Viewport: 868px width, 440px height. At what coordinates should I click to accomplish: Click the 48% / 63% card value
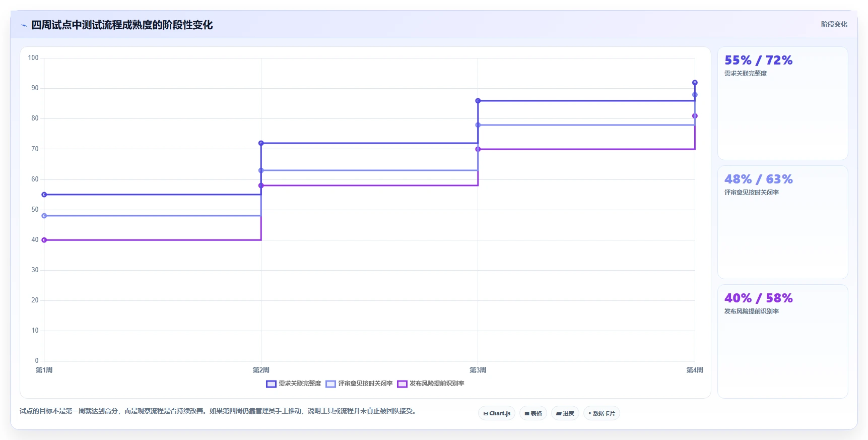pyautogui.click(x=758, y=179)
